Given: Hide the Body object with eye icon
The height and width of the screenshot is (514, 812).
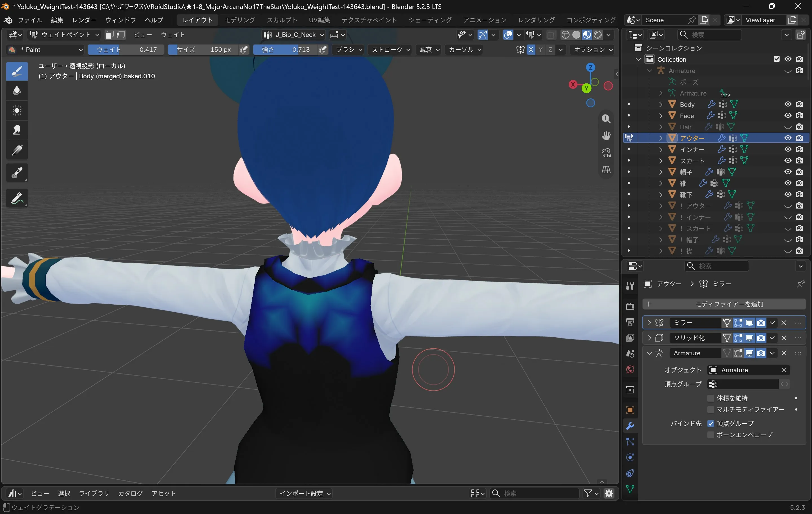Looking at the screenshot, I should [788, 104].
